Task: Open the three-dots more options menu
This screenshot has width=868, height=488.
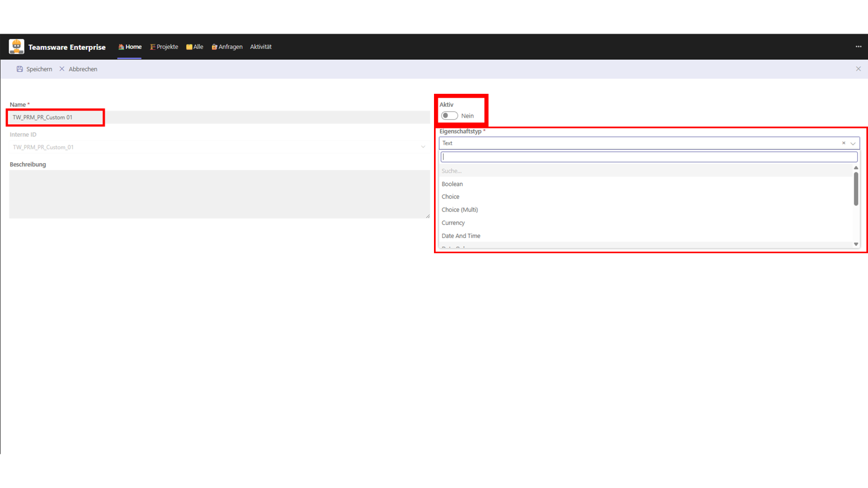Action: pos(858,47)
